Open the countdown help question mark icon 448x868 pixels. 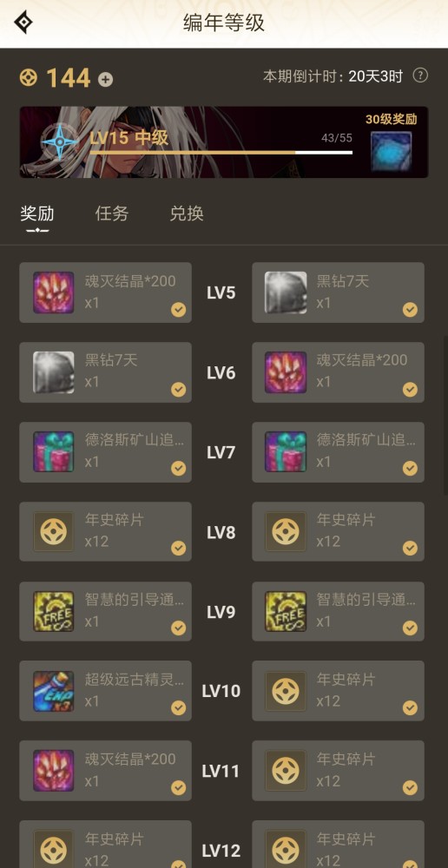[x=420, y=76]
